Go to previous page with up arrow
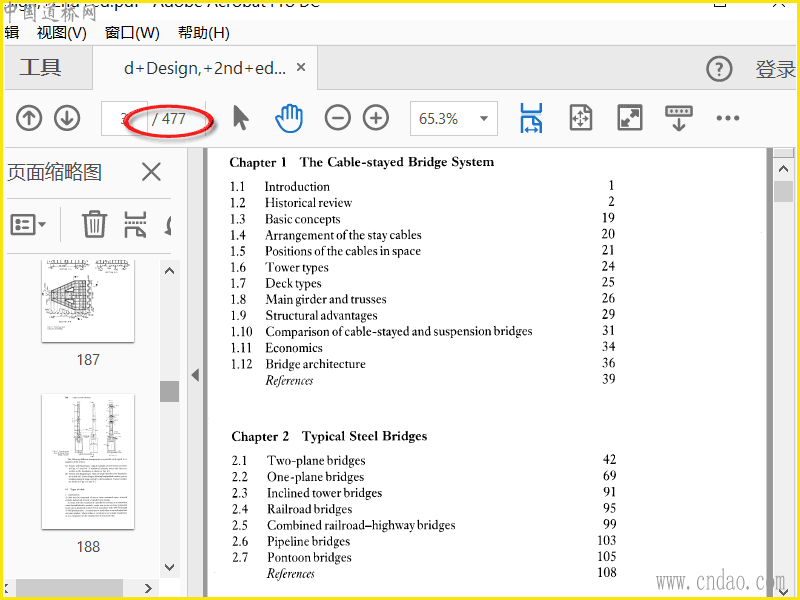Screen dimensions: 800x600 (29, 118)
